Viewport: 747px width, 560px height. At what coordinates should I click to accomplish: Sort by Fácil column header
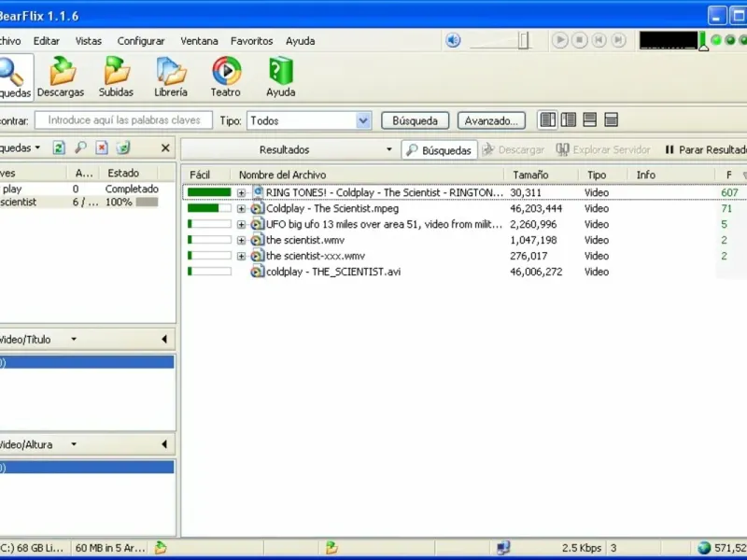tap(205, 175)
